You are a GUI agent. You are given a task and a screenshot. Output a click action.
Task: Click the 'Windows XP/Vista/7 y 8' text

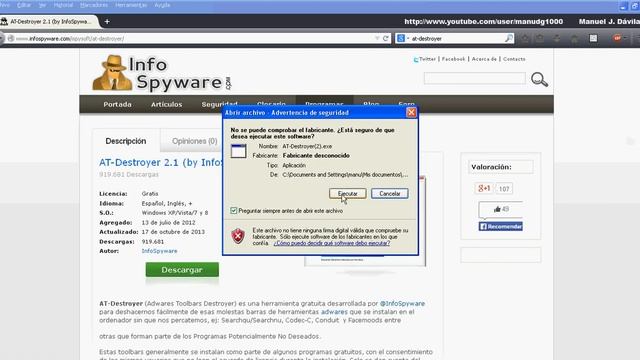coord(175,213)
